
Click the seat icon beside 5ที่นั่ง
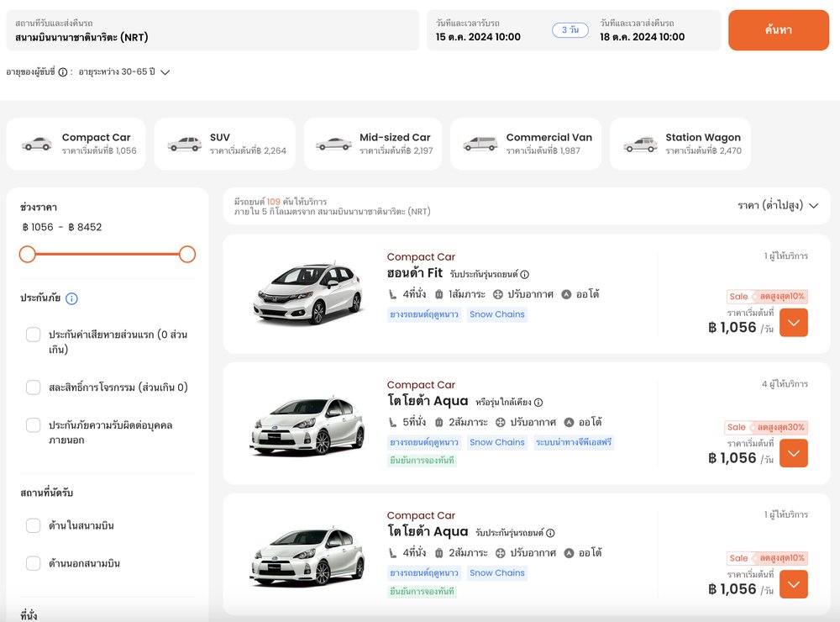[392, 423]
